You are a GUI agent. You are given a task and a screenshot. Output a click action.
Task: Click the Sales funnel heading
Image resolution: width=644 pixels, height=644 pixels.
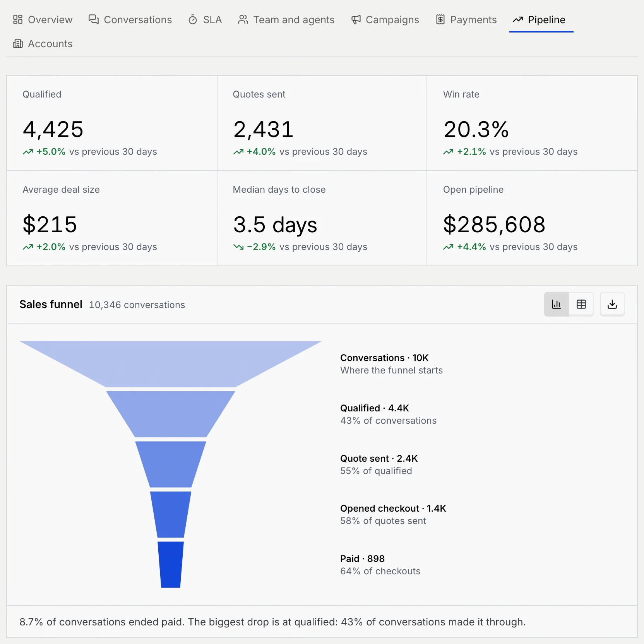pos(51,305)
